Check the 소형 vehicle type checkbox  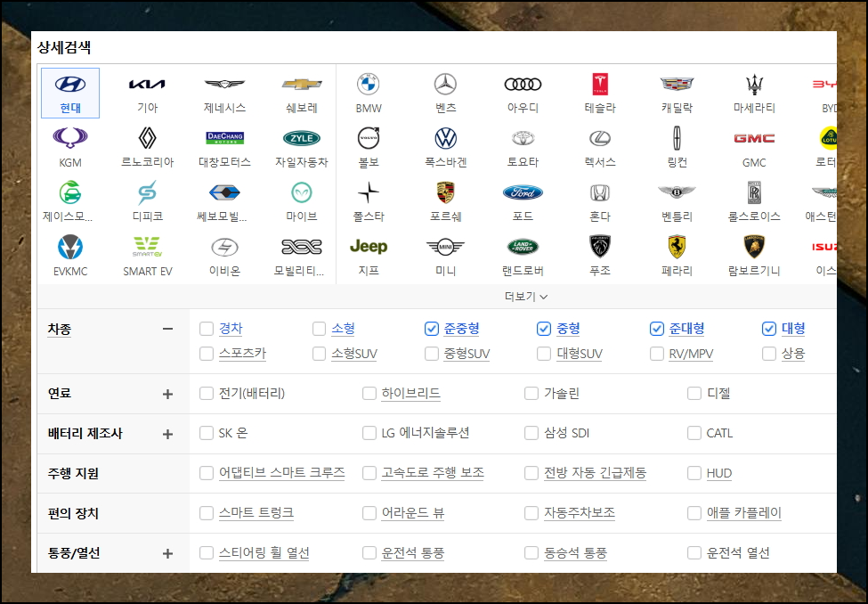tap(319, 329)
